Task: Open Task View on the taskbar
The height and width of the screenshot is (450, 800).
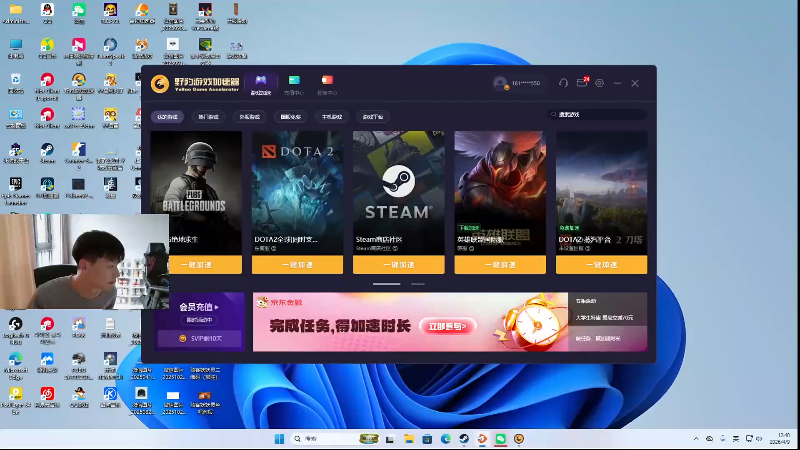Action: (390, 439)
